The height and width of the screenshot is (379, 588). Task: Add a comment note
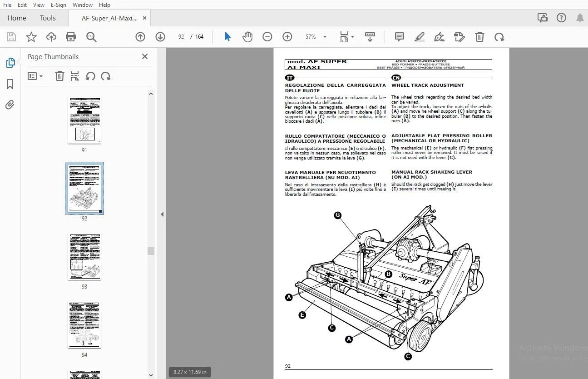[x=400, y=37]
